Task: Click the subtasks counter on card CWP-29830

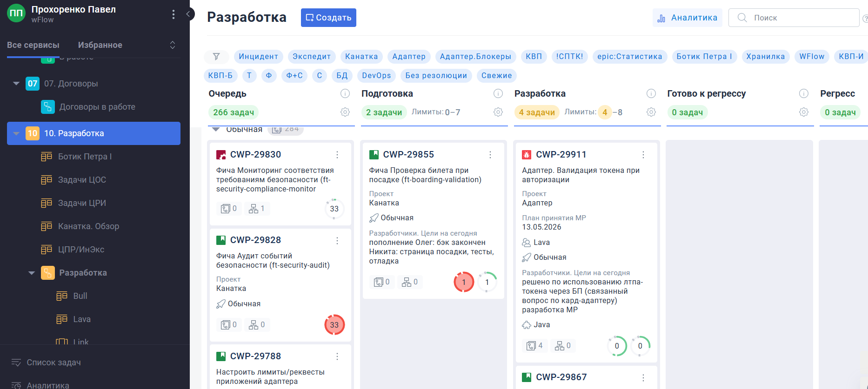Action: coord(257,209)
